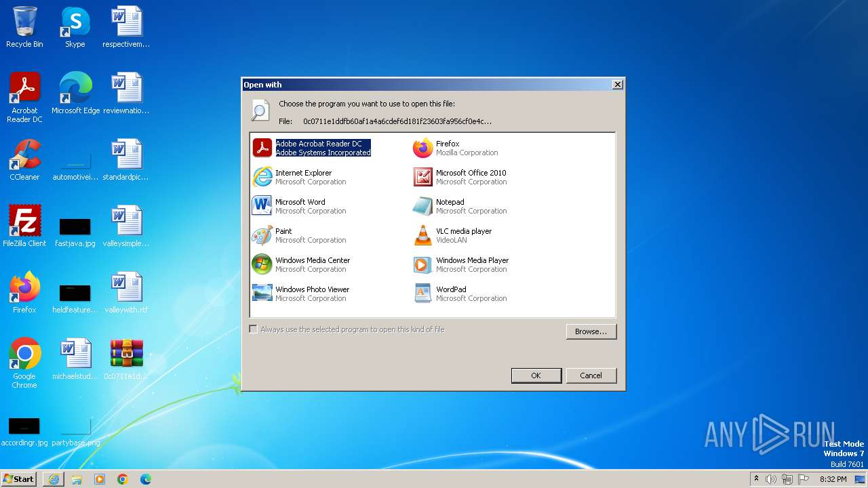The width and height of the screenshot is (868, 488).
Task: Open Action Center flag tray icon
Action: [804, 479]
